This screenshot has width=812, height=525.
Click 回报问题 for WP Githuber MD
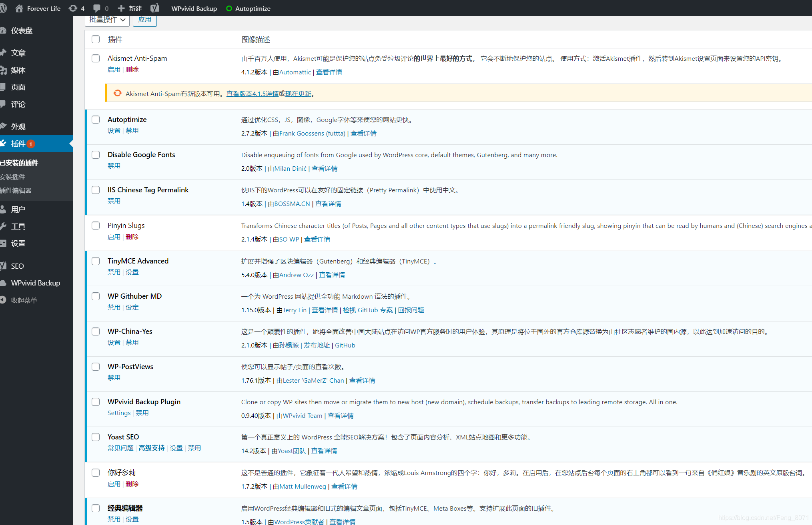(411, 310)
